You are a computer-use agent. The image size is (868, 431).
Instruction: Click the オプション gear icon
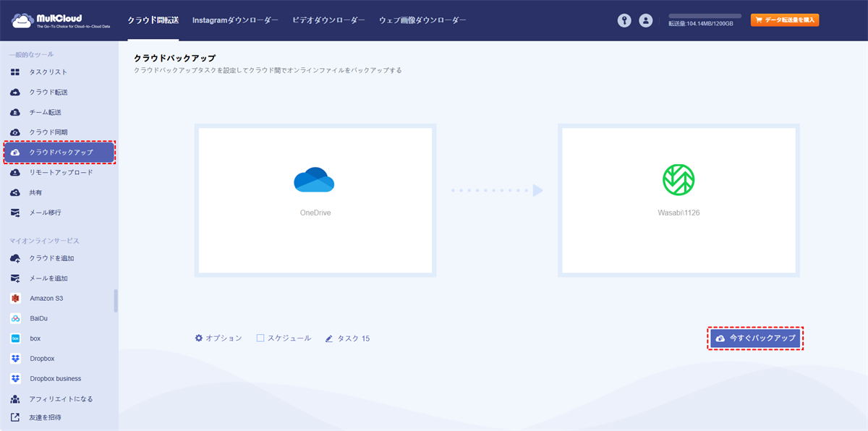[199, 338]
